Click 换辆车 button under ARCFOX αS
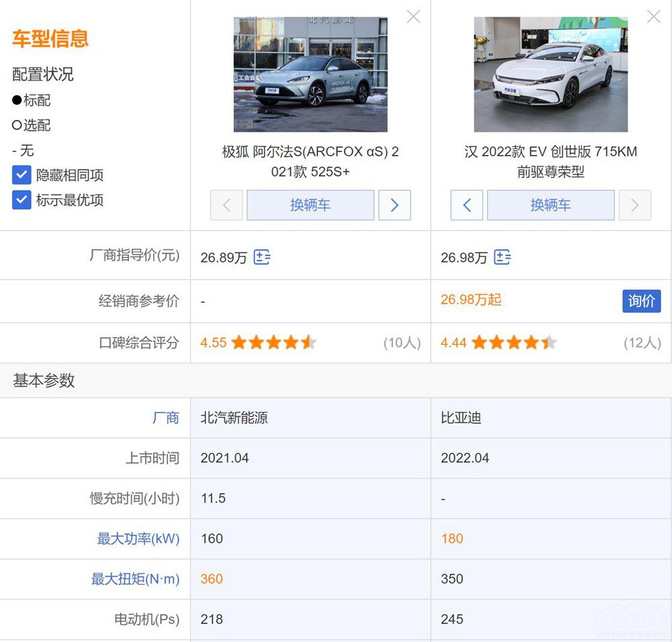 [310, 205]
